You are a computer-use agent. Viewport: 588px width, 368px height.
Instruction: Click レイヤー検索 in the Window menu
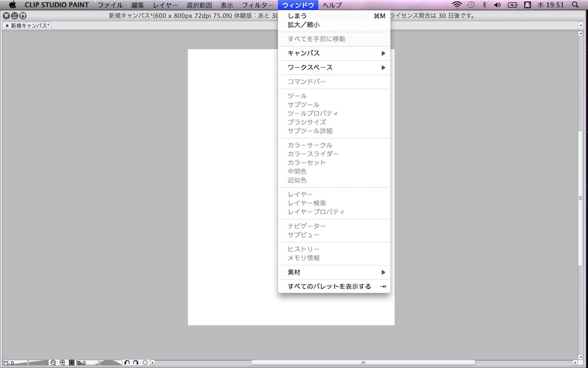coord(334,203)
